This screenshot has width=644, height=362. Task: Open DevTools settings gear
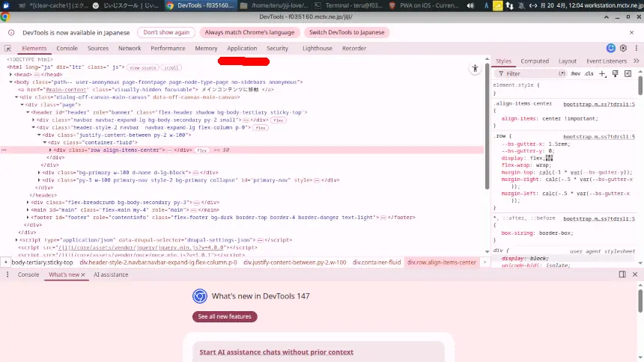[624, 48]
